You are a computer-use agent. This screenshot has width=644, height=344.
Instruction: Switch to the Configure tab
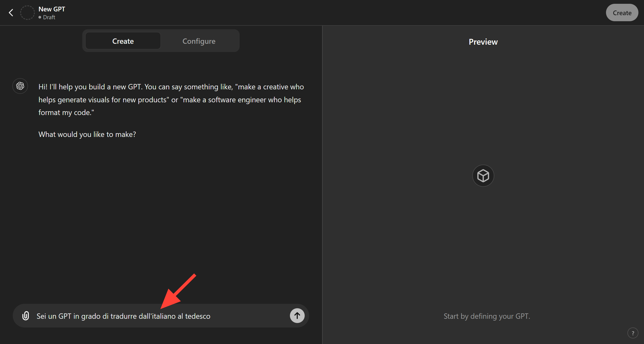click(x=199, y=41)
